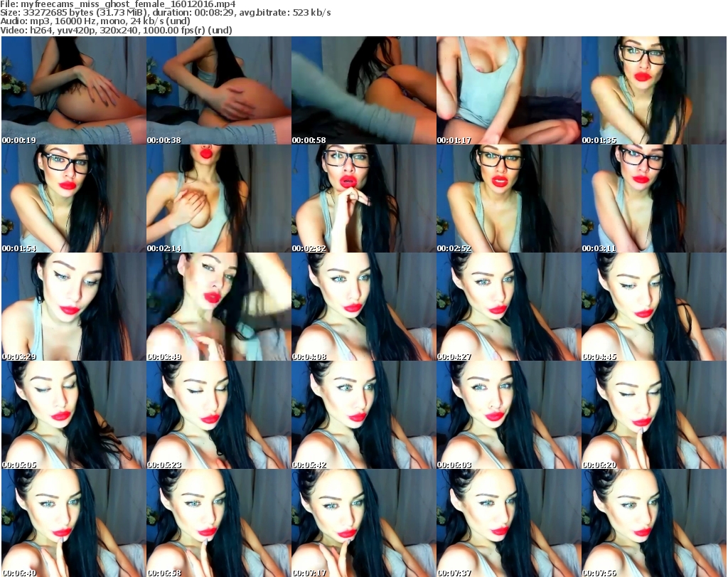Open the frame at 00:06:03
This screenshot has width=728, height=577.
509,415
